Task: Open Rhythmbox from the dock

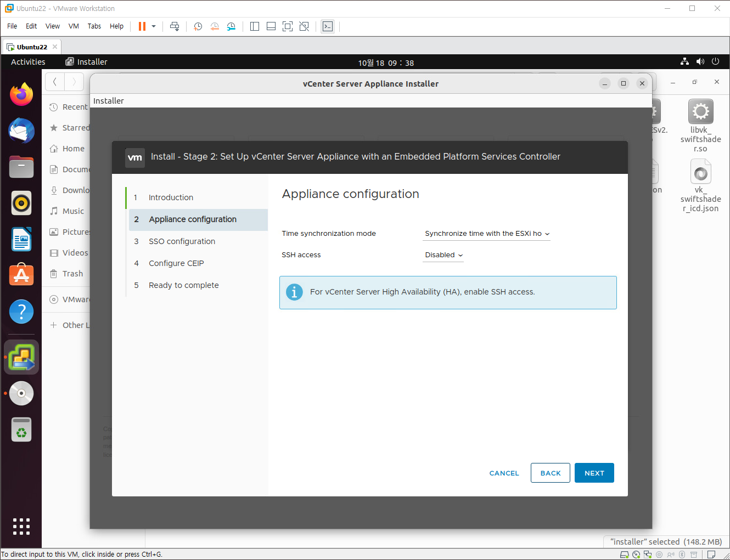Action: [x=21, y=203]
